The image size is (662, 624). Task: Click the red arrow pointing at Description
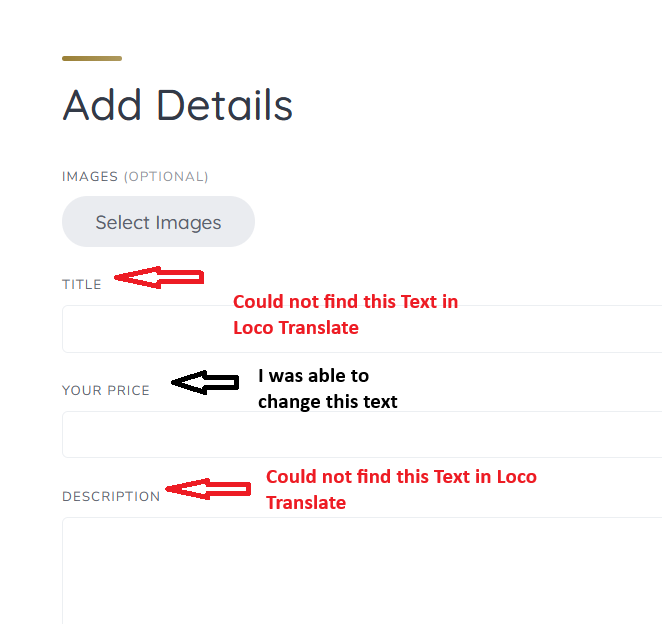(x=208, y=489)
